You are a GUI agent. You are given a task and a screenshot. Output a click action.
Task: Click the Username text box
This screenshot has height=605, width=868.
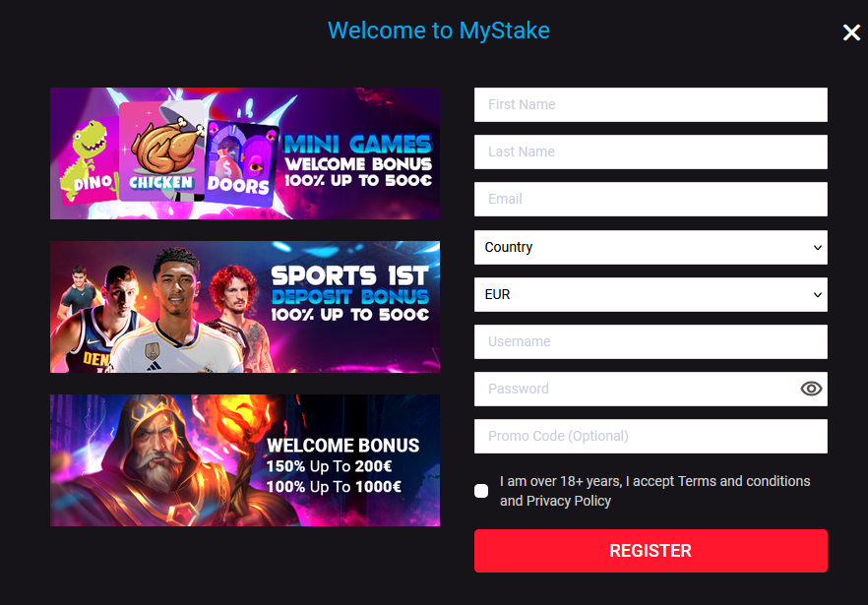tap(651, 341)
